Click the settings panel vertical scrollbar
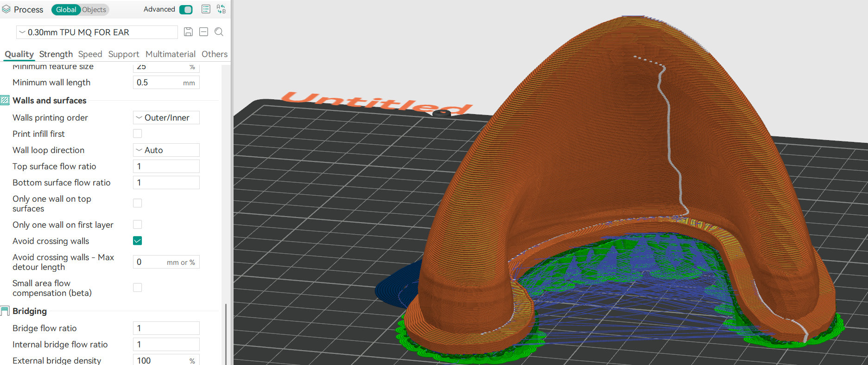The width and height of the screenshot is (868, 365). (226, 333)
